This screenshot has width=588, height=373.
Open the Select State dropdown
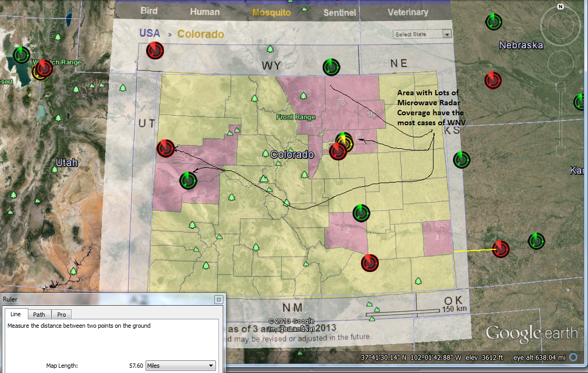pyautogui.click(x=422, y=34)
